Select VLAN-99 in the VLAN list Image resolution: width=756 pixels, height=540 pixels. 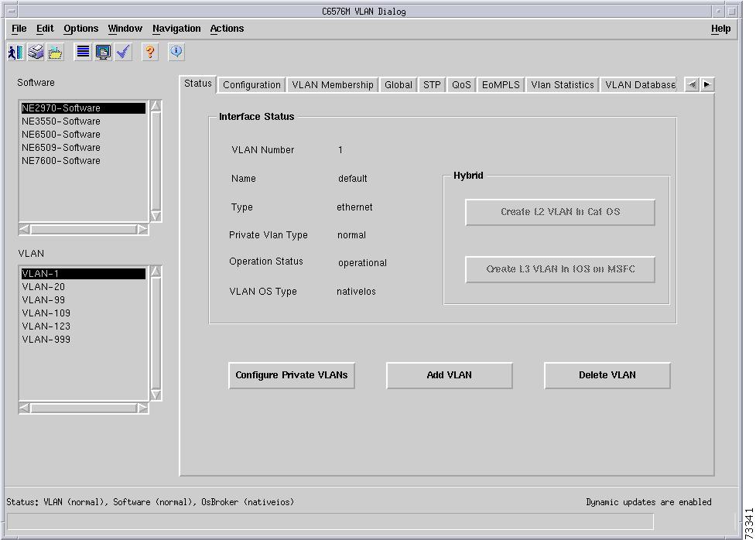[x=83, y=299]
